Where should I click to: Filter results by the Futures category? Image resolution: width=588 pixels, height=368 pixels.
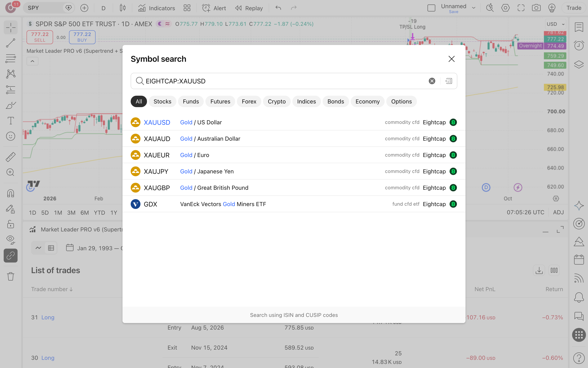click(220, 101)
